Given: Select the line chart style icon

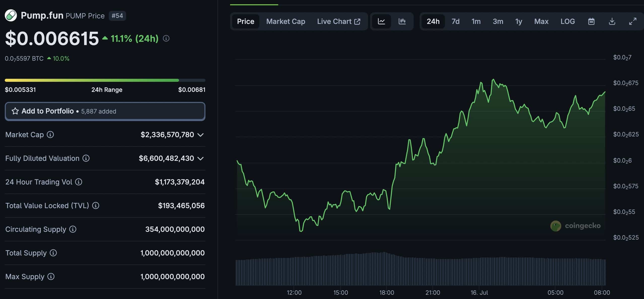Looking at the screenshot, I should coord(381,21).
